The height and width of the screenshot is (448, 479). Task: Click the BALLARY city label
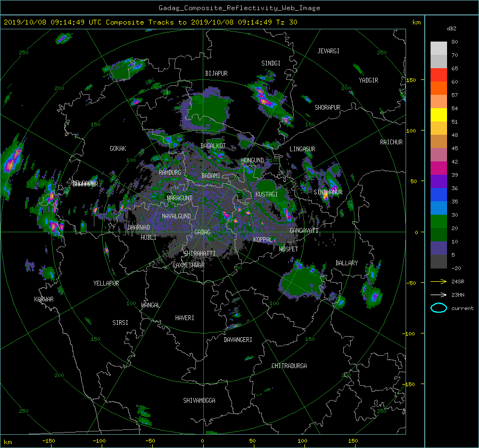pos(346,263)
